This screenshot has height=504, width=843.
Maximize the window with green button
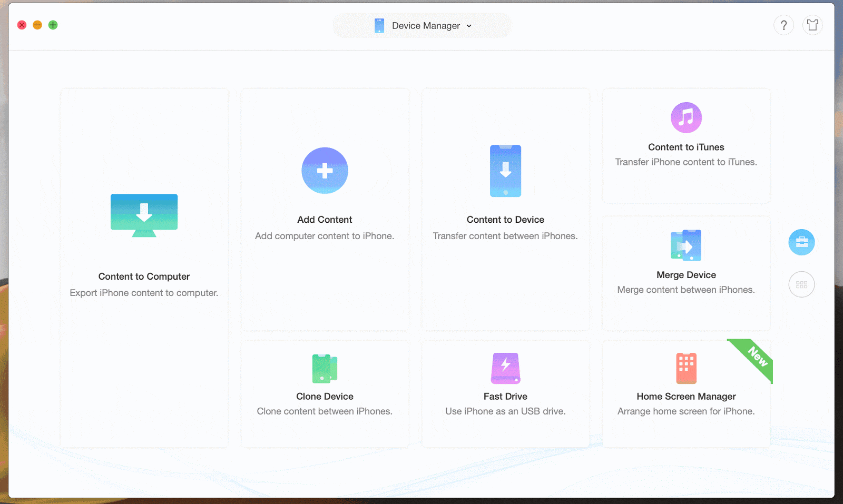pos(53,25)
